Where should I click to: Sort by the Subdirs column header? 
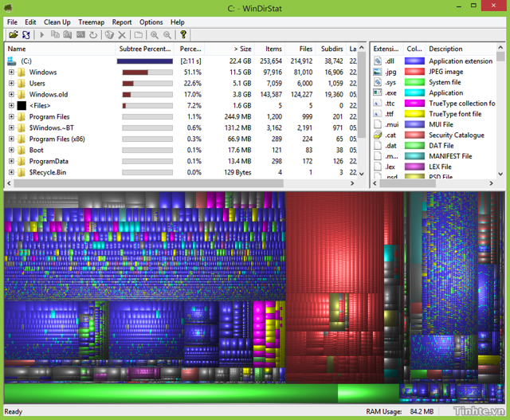pos(331,49)
